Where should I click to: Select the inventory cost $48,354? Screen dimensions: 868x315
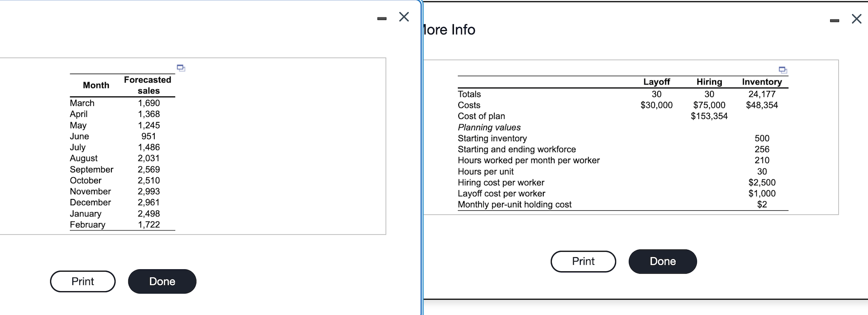point(762,105)
